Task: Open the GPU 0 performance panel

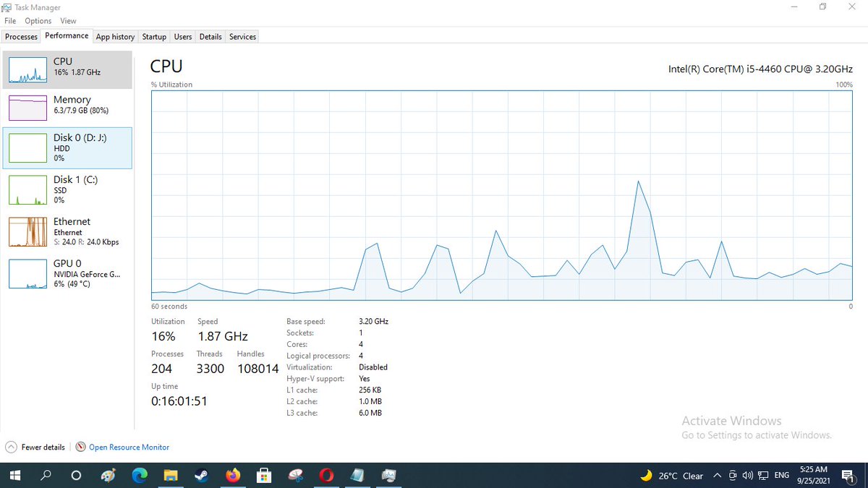Action: click(67, 273)
